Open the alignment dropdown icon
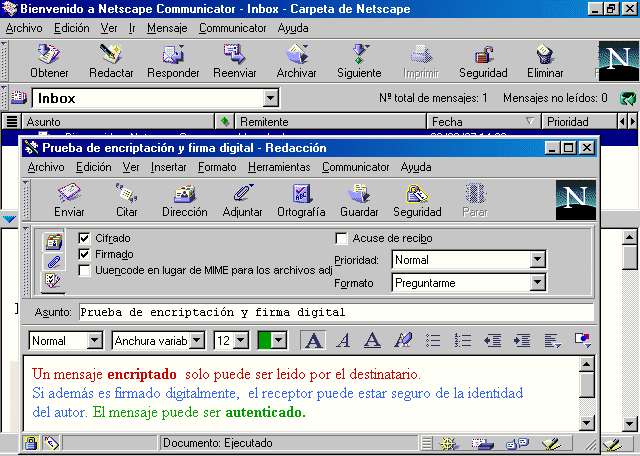 (x=552, y=340)
